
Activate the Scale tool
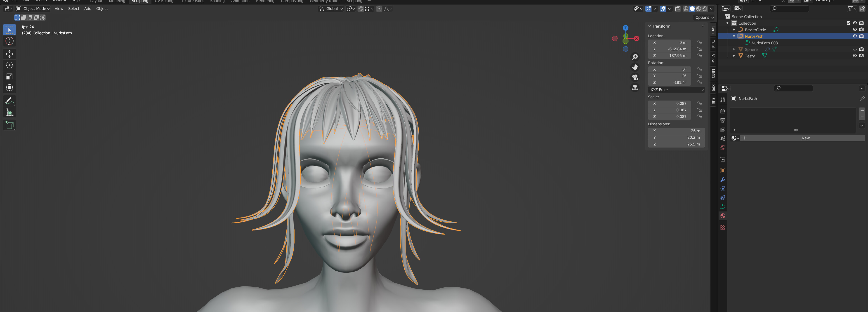(x=9, y=77)
